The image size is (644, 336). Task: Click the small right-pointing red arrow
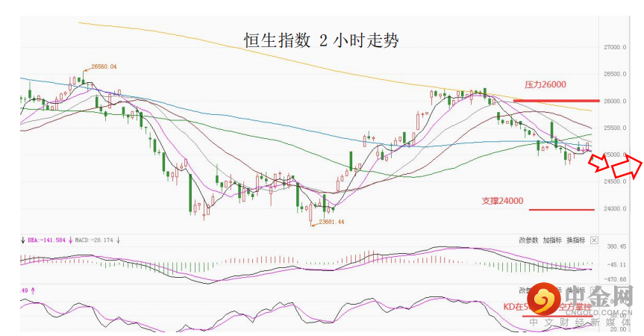tap(601, 164)
